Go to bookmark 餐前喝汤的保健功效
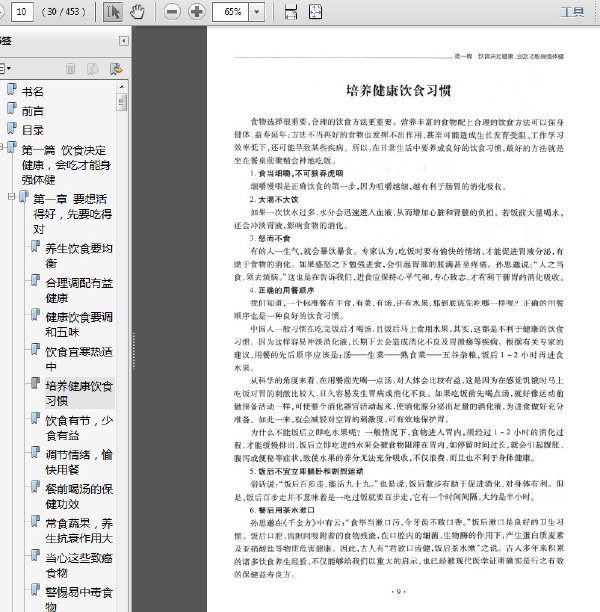Viewport: 600px width, 612px height. pyautogui.click(x=79, y=496)
